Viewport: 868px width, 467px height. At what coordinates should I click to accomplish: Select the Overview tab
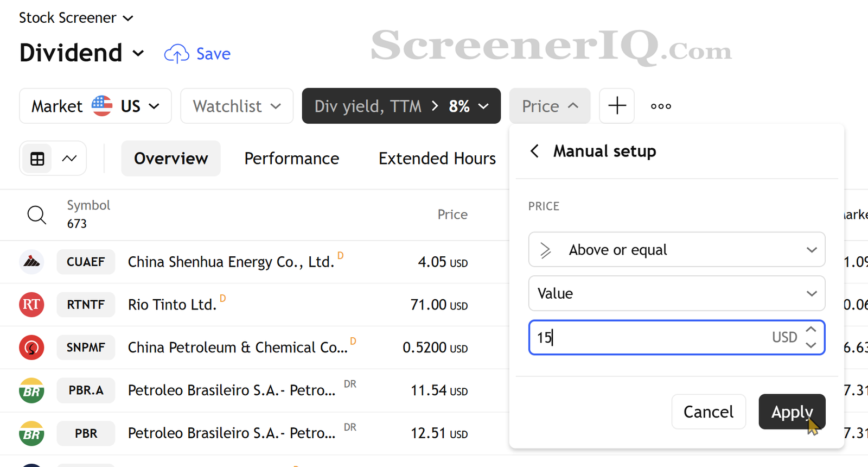tap(171, 159)
